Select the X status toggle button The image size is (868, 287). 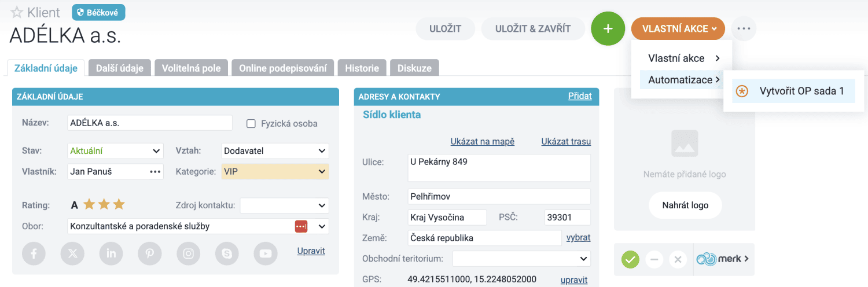[678, 259]
